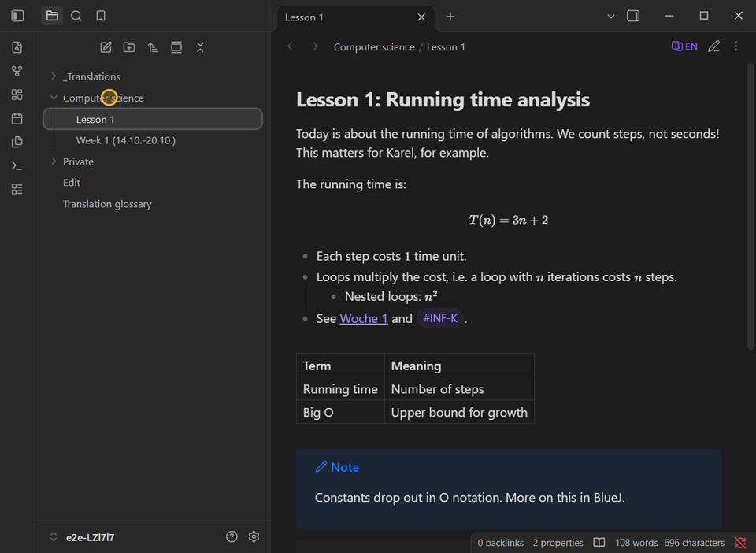Image resolution: width=756 pixels, height=553 pixels.
Task: Open the file explorer folder icon
Action: [x=52, y=16]
